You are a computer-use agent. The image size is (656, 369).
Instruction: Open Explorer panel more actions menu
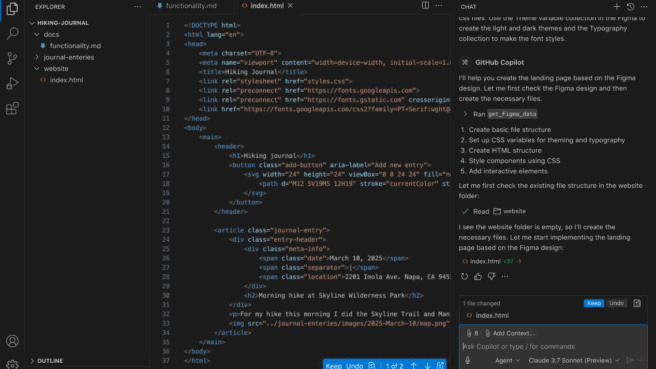(137, 7)
